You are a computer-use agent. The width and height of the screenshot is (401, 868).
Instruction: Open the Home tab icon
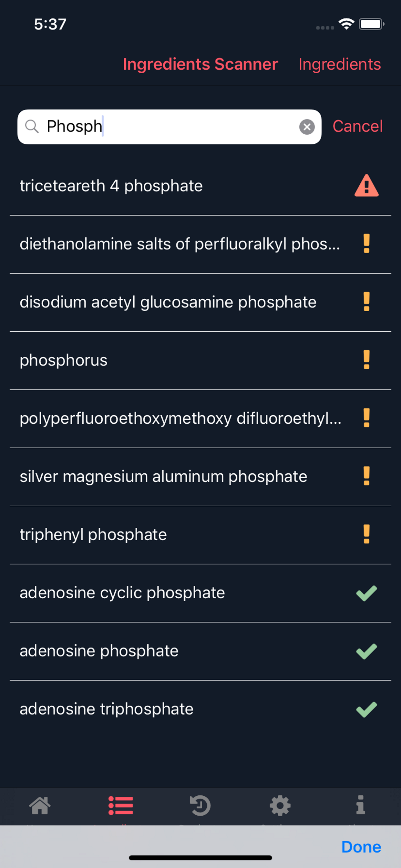pos(40,806)
